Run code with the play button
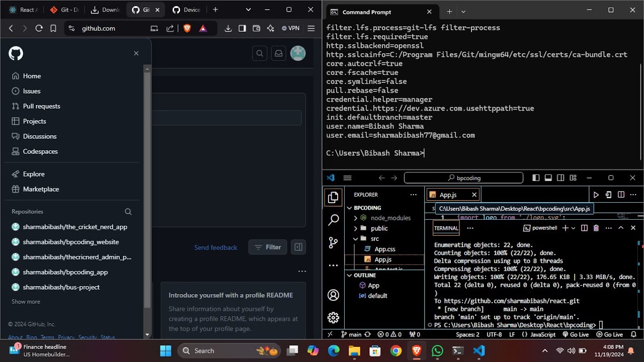 (596, 195)
